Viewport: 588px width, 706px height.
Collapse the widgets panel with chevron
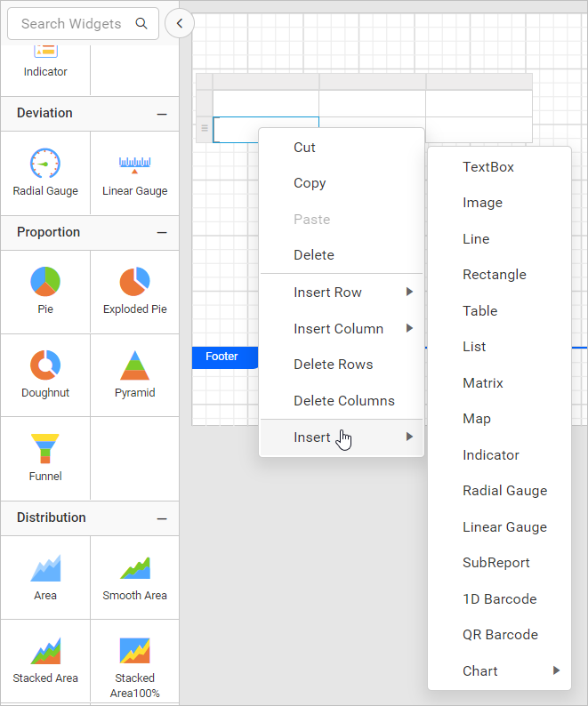(180, 23)
